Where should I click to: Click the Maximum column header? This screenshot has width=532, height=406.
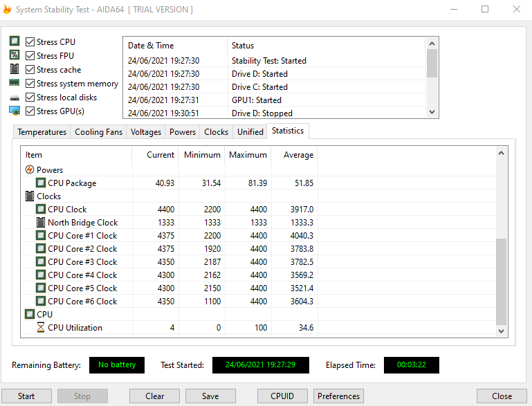point(248,155)
